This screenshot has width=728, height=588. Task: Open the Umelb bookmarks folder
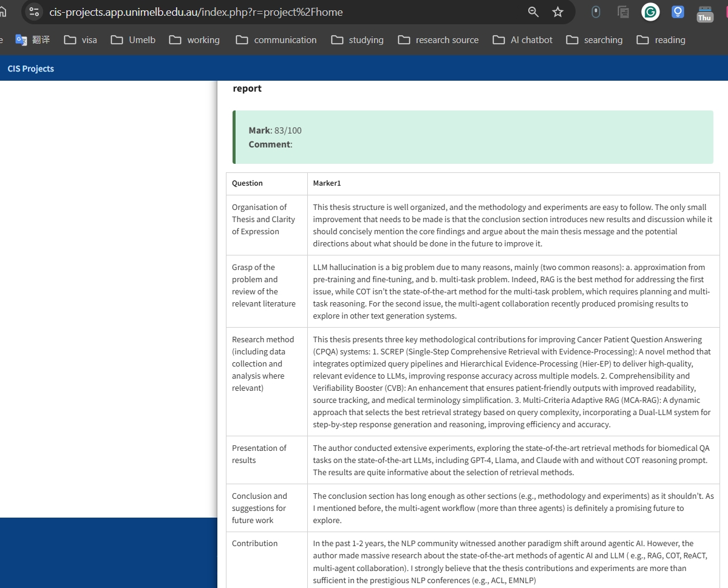[x=133, y=40]
